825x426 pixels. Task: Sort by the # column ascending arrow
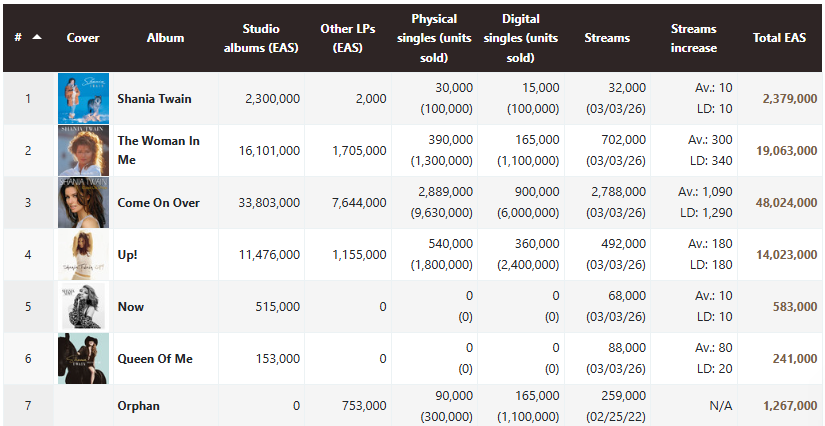click(x=37, y=37)
